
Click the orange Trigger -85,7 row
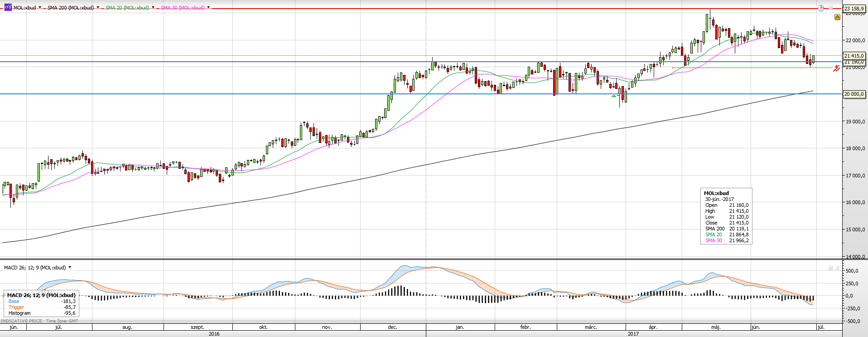pos(42,307)
